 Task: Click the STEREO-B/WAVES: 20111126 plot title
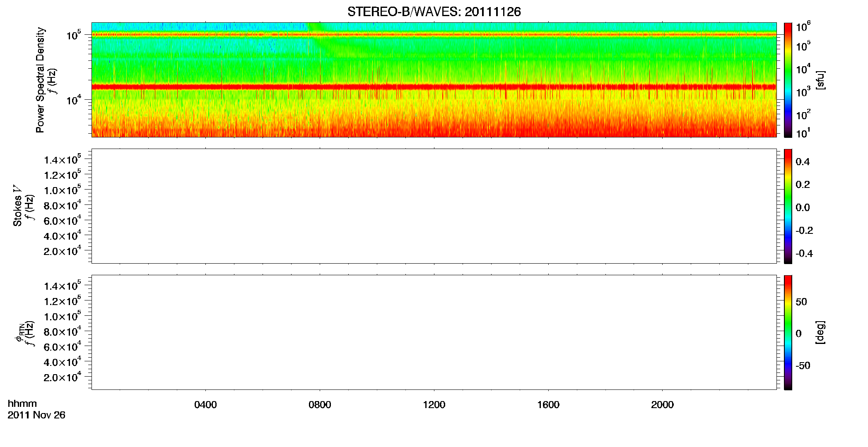tap(434, 12)
